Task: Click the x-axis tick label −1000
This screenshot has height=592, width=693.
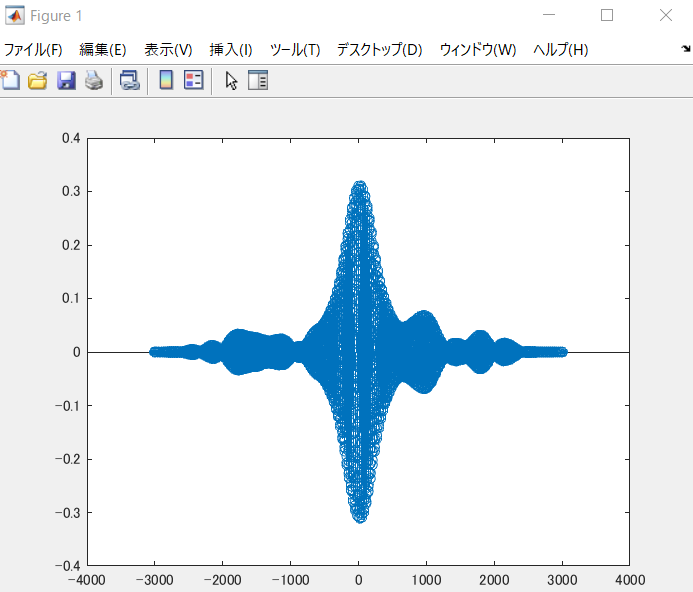Action: 290,580
